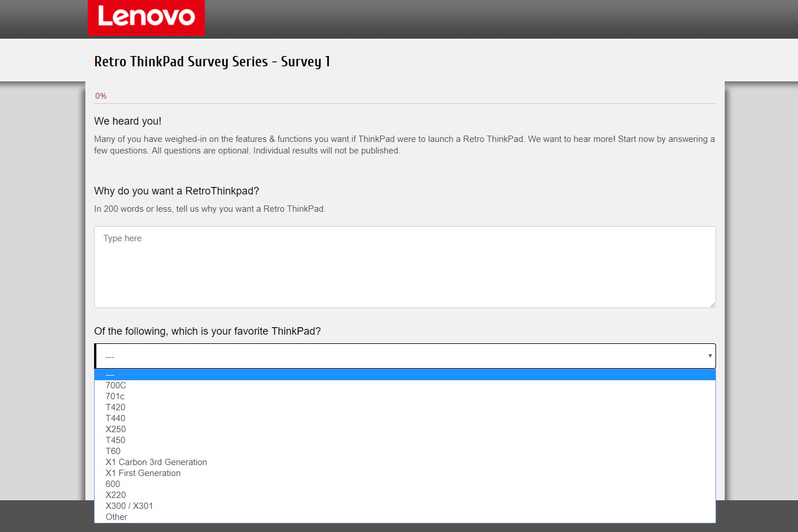Screen dimensions: 798x532
Task: Choose X1 Carbon 3rd Generation
Action: [x=404, y=462]
